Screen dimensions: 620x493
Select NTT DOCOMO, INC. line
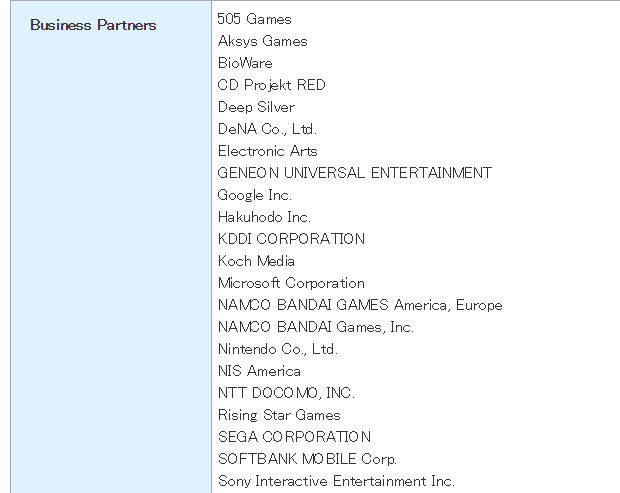[x=286, y=393]
